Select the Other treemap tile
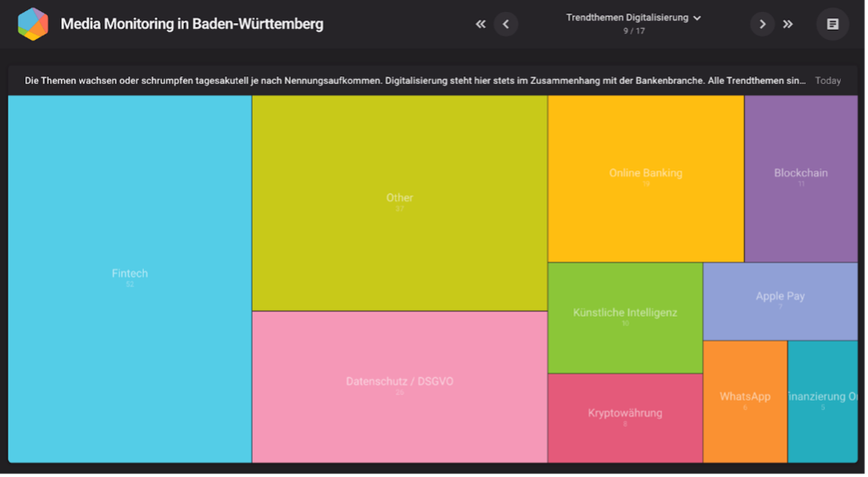Screen dimensions: 868x477 pos(399,202)
